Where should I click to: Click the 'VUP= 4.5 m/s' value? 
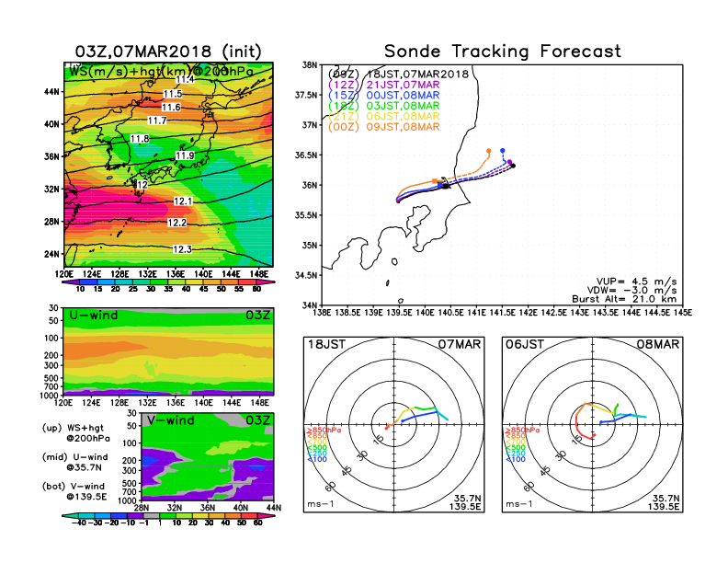pos(636,281)
